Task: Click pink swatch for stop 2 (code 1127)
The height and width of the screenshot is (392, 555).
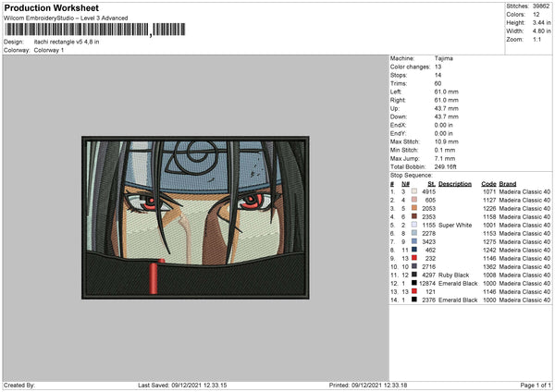Action: 414,200
